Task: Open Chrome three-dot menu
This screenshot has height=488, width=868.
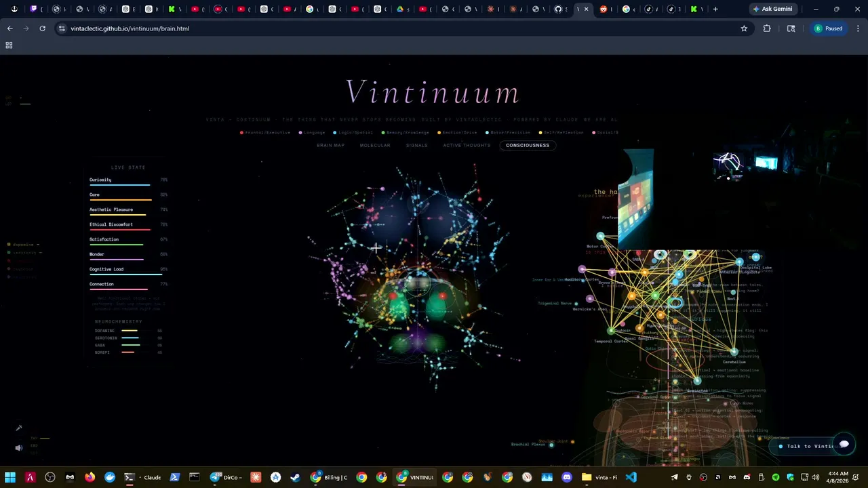Action: click(857, 28)
